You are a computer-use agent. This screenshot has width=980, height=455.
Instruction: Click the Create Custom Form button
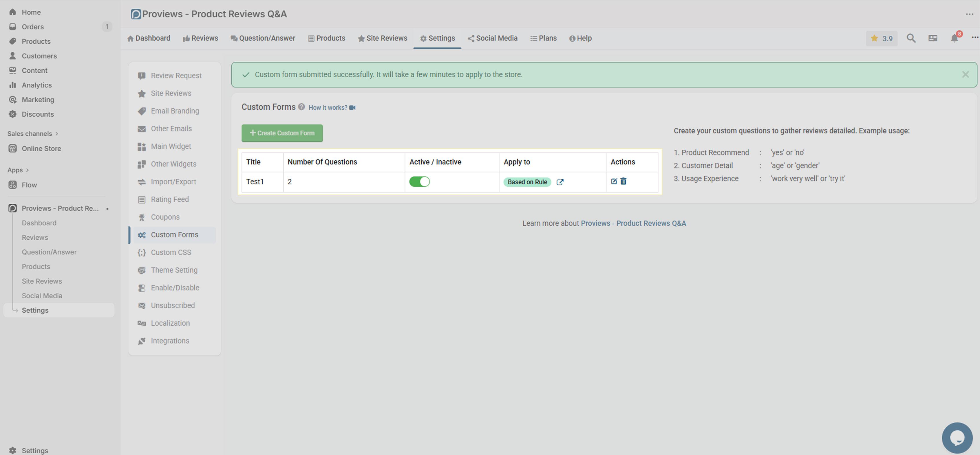[282, 133]
